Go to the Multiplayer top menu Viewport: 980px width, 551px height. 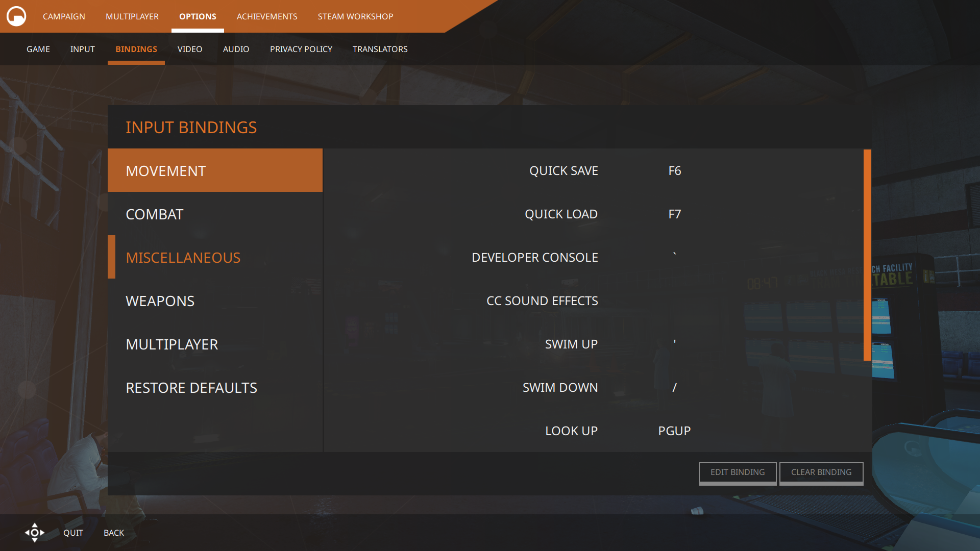coord(132,16)
